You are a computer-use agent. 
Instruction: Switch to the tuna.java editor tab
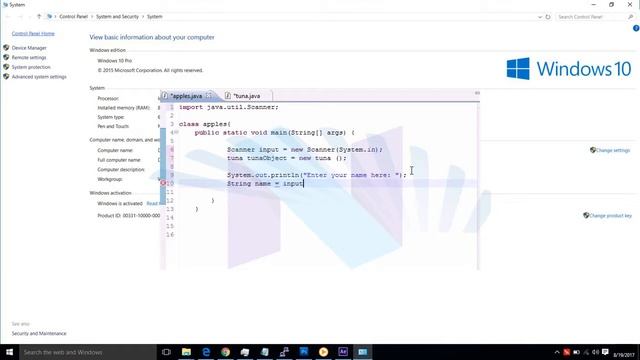[x=247, y=96]
